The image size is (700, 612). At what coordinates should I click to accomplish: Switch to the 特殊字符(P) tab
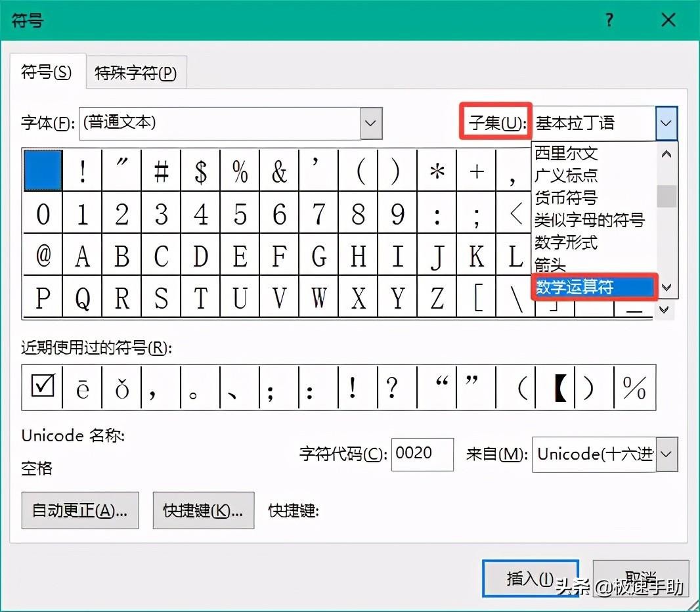point(136,72)
